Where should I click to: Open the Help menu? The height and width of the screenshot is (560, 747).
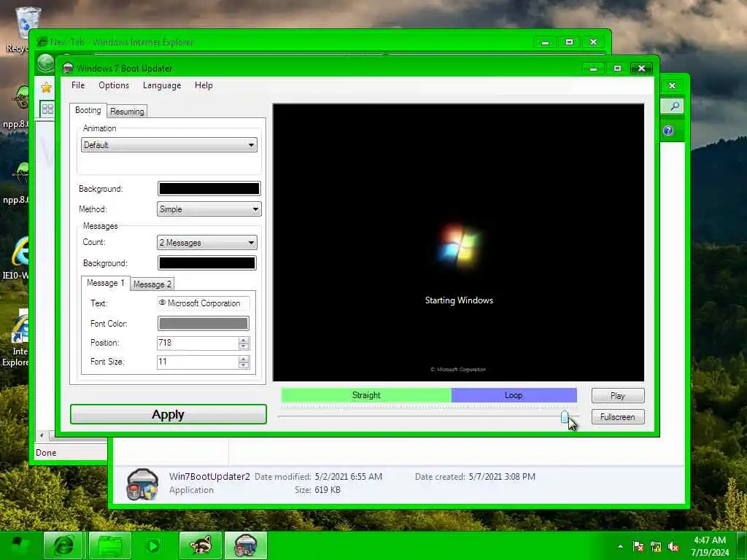click(x=204, y=85)
